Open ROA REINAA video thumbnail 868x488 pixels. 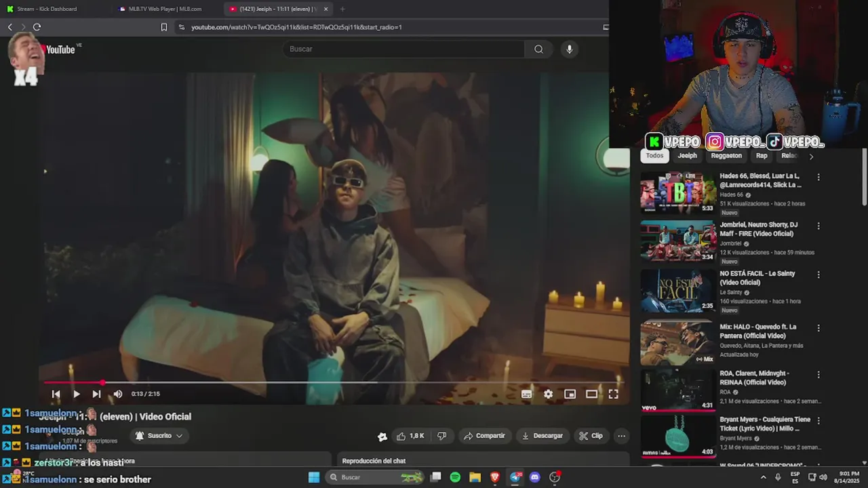tap(678, 390)
